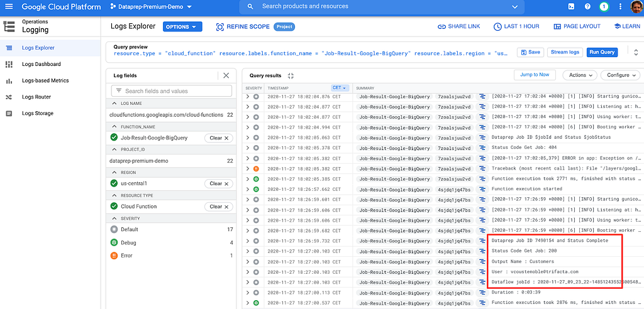Open the OPTIONS dropdown button
The height and width of the screenshot is (309, 644).
[x=183, y=26]
